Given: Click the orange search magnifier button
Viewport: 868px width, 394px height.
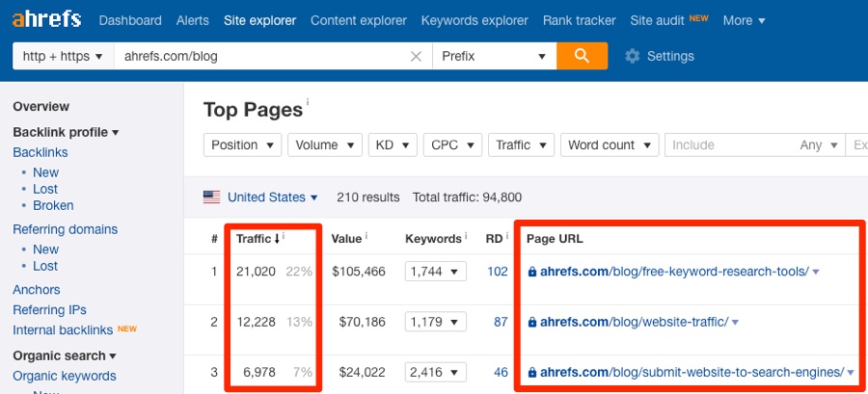Looking at the screenshot, I should [582, 56].
